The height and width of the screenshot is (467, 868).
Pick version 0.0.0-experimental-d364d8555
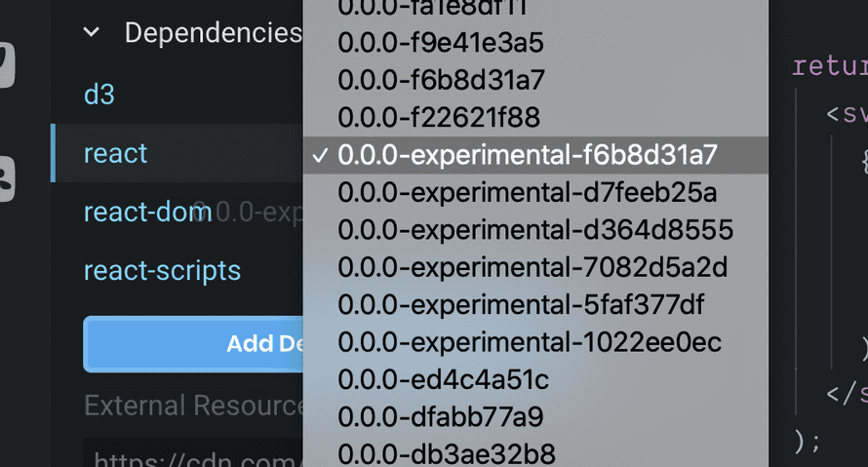(x=535, y=230)
